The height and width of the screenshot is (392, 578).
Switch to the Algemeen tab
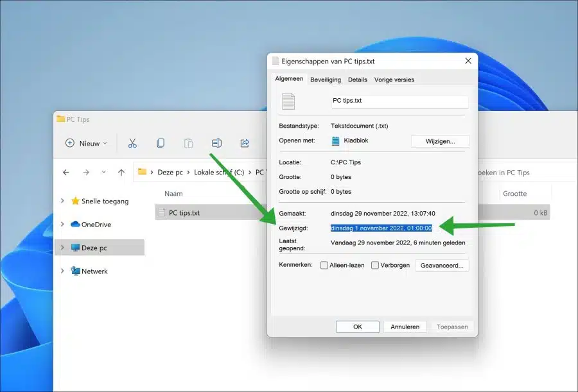289,79
